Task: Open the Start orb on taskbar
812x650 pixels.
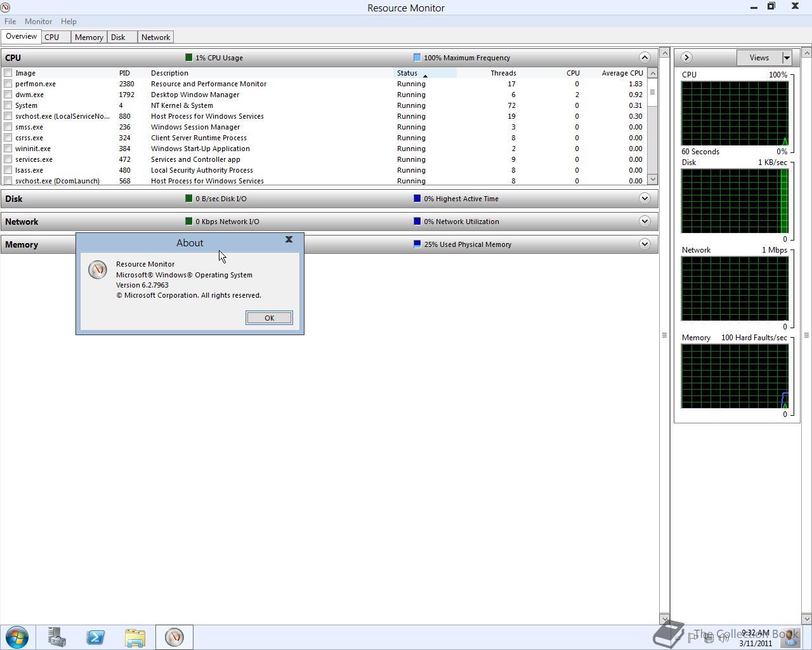Action: [x=17, y=637]
